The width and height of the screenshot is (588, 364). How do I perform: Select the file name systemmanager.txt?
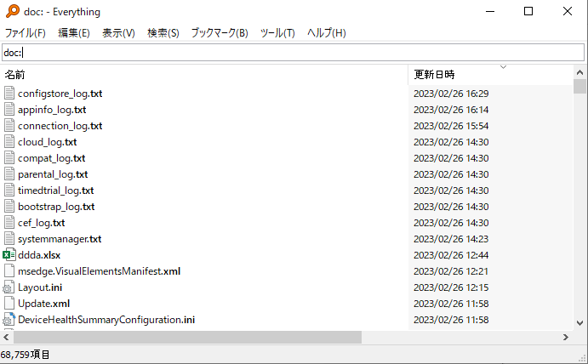tap(60, 238)
